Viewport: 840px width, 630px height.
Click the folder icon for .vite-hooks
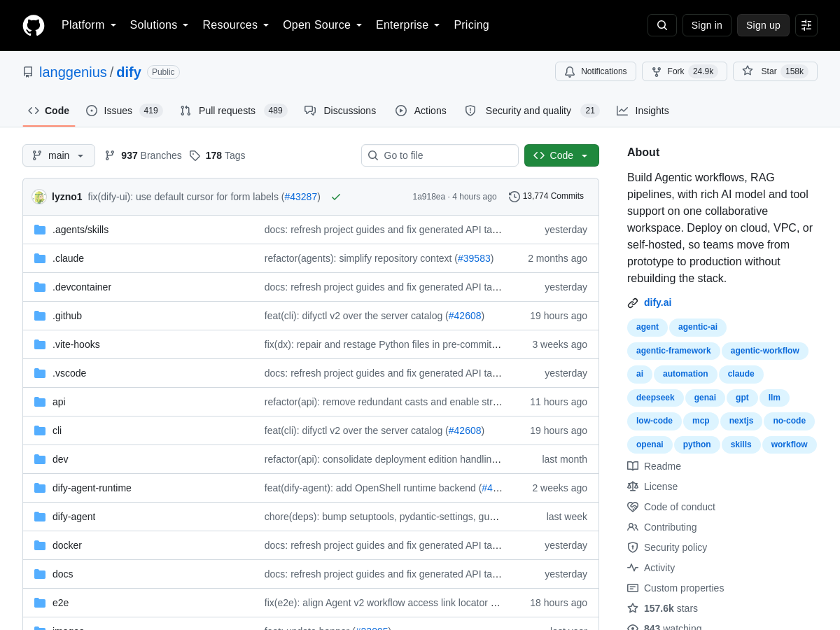(x=40, y=344)
